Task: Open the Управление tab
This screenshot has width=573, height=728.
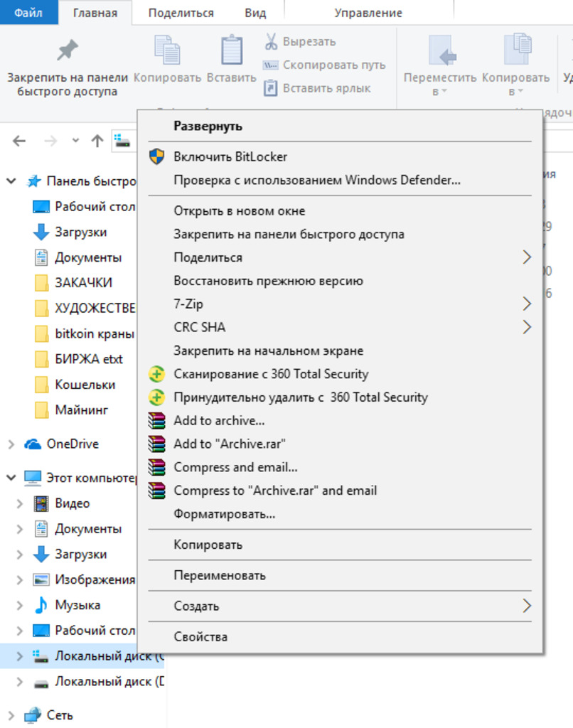Action: pyautogui.click(x=368, y=13)
